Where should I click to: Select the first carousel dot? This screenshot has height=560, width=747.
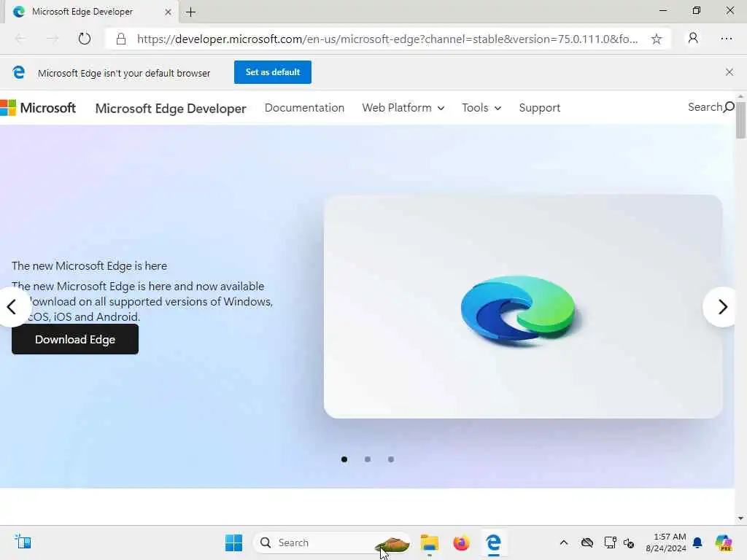click(344, 459)
